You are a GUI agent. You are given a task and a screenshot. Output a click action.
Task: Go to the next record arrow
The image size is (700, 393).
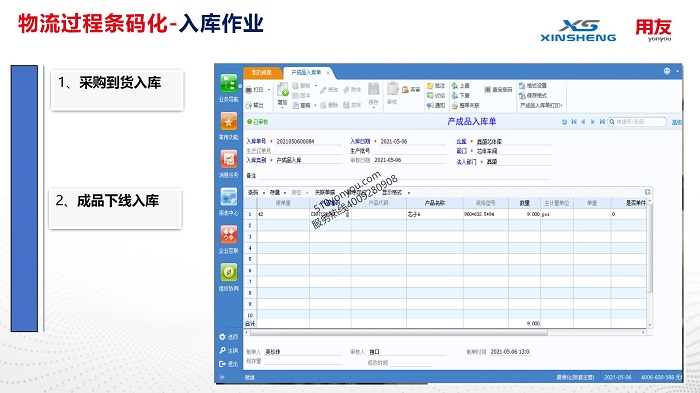pos(593,122)
